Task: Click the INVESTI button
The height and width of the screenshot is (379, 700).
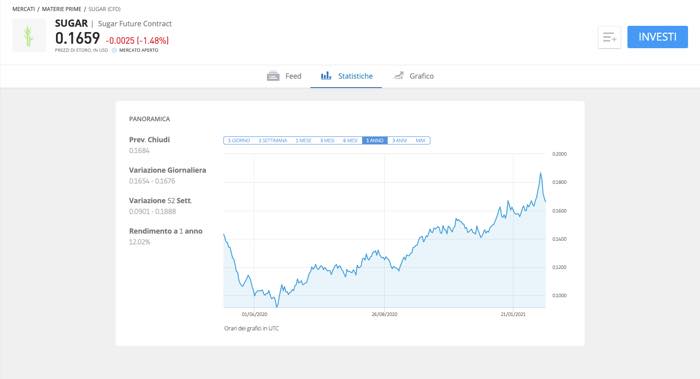Action: pyautogui.click(x=658, y=37)
